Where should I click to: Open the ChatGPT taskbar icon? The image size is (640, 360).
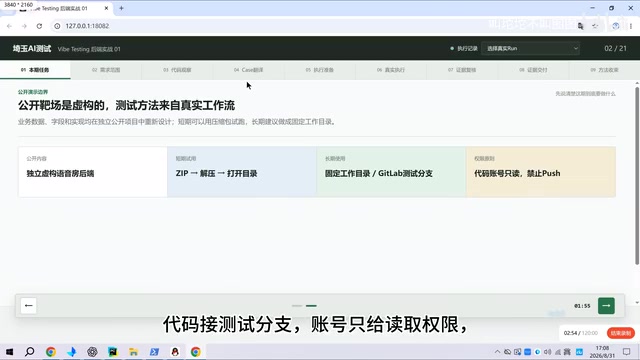pyautogui.click(x=92, y=351)
